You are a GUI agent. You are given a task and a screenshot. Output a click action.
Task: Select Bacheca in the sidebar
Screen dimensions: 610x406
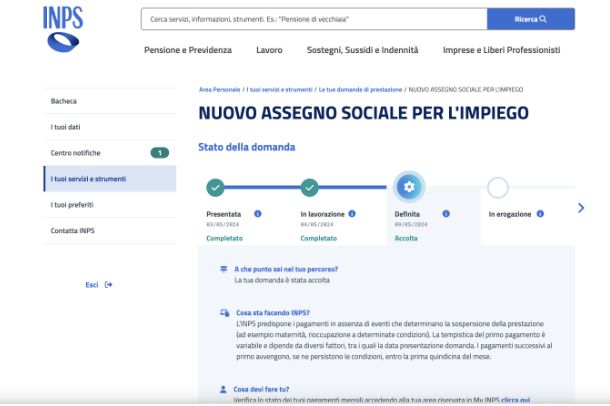coord(110,101)
